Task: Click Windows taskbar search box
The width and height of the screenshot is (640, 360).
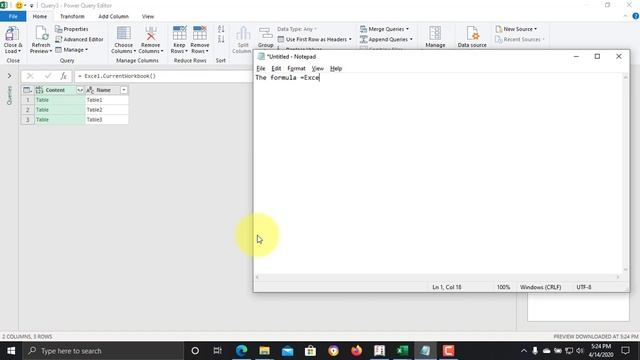Action: pyautogui.click(x=103, y=351)
